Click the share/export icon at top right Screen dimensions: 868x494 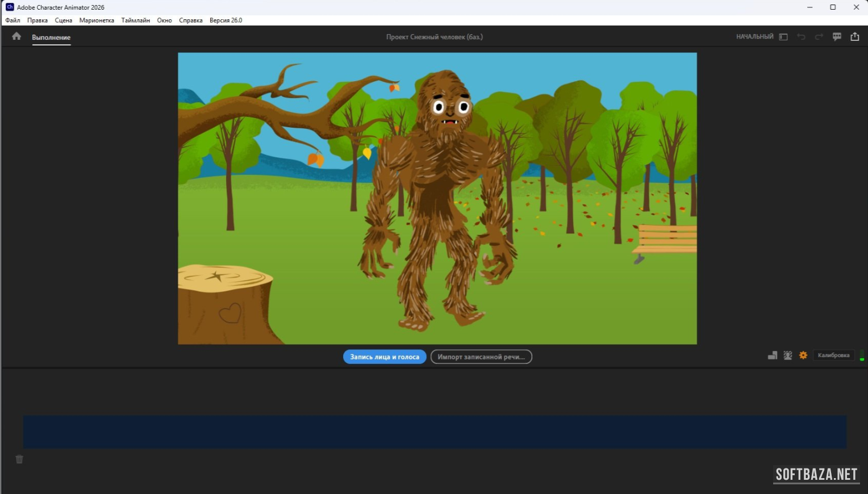[x=854, y=37]
